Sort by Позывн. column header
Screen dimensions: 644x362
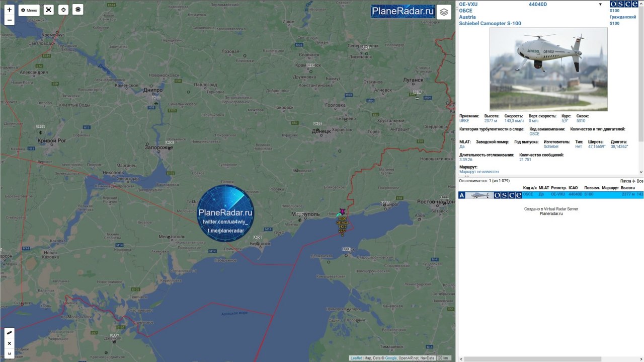coord(592,188)
